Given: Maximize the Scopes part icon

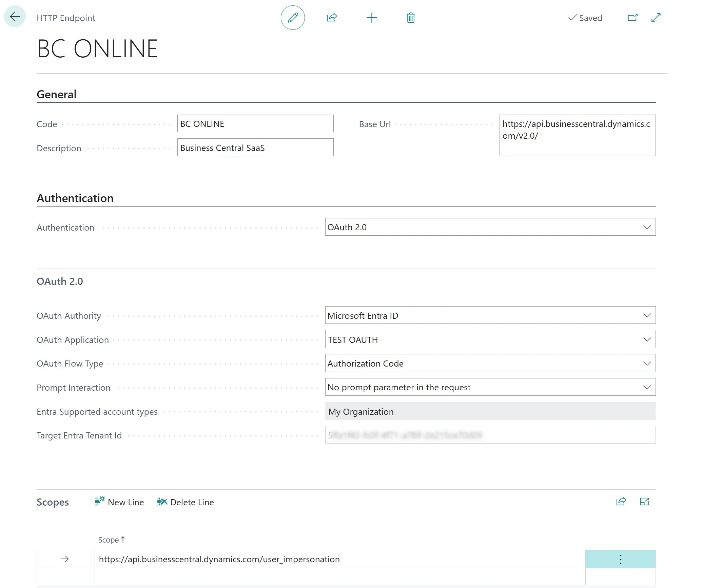Looking at the screenshot, I should click(644, 502).
